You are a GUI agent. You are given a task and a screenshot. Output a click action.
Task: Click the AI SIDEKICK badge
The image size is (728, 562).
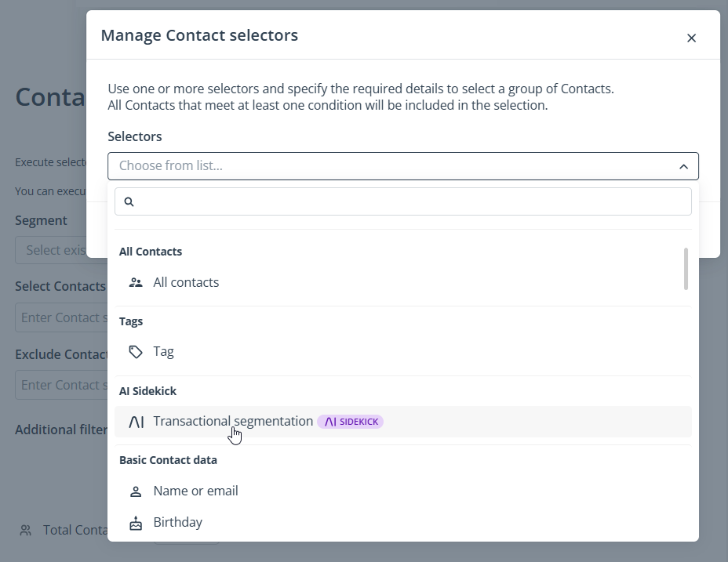pos(350,421)
